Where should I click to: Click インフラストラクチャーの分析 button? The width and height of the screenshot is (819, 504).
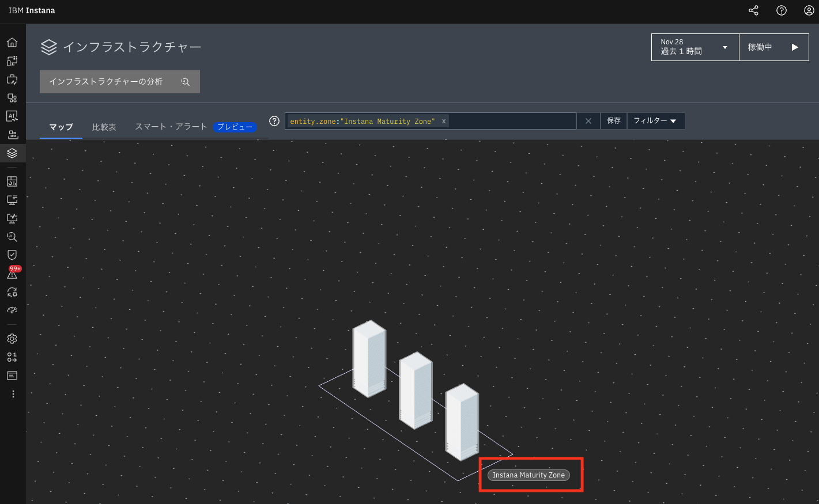[120, 82]
